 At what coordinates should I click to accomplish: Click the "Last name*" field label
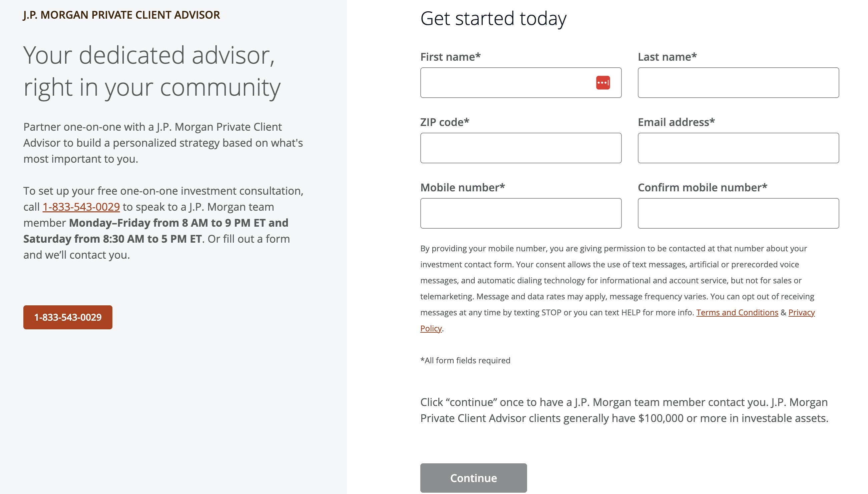click(x=667, y=57)
